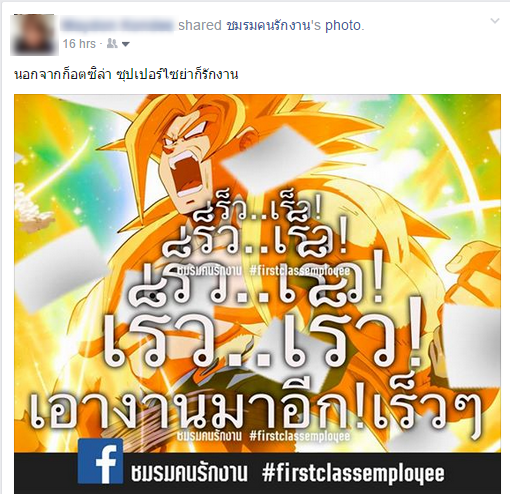510x494 pixels.
Task: Click the #firstclassemployee hashtag in the black banner
Action: tap(353, 473)
